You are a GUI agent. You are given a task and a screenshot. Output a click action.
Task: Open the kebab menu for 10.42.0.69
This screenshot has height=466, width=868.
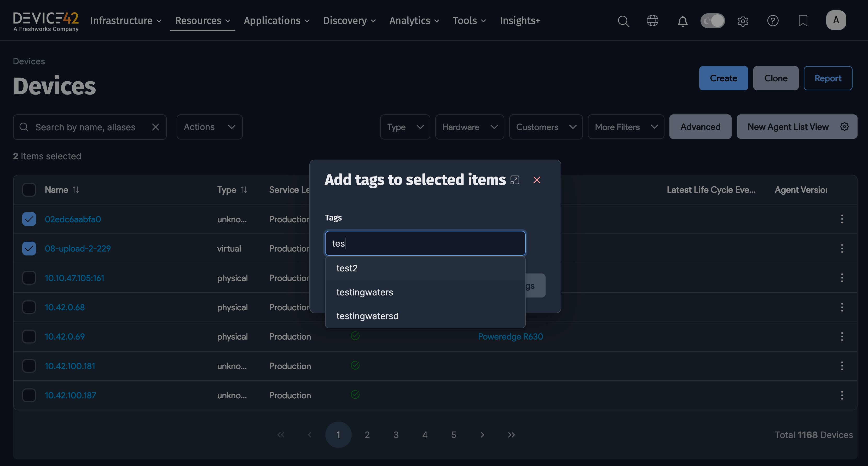click(x=842, y=336)
